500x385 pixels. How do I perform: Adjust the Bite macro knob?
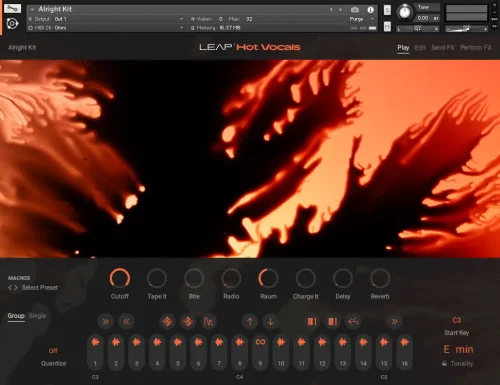(x=194, y=278)
